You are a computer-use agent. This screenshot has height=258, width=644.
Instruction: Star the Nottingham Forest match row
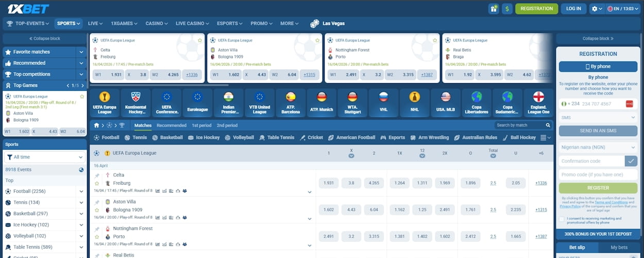[97, 237]
